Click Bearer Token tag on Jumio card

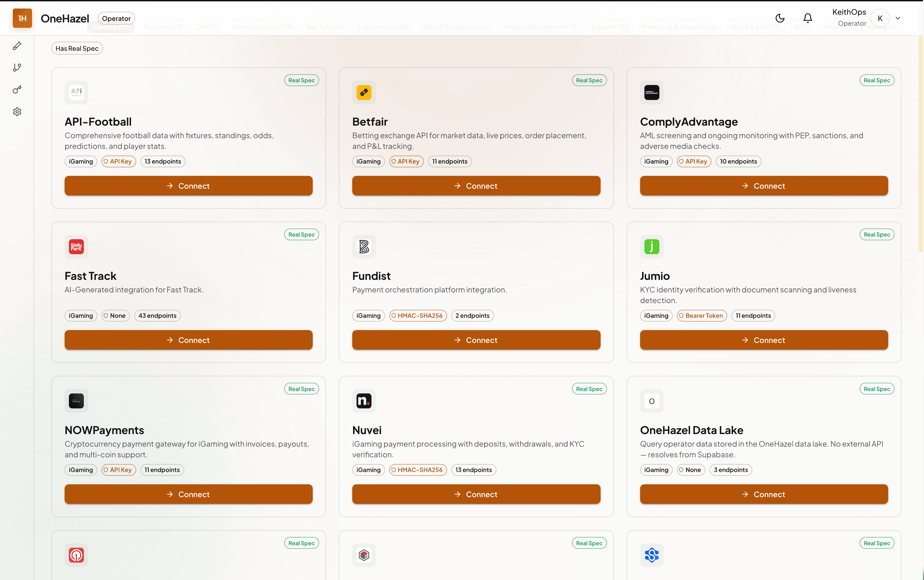(x=702, y=316)
